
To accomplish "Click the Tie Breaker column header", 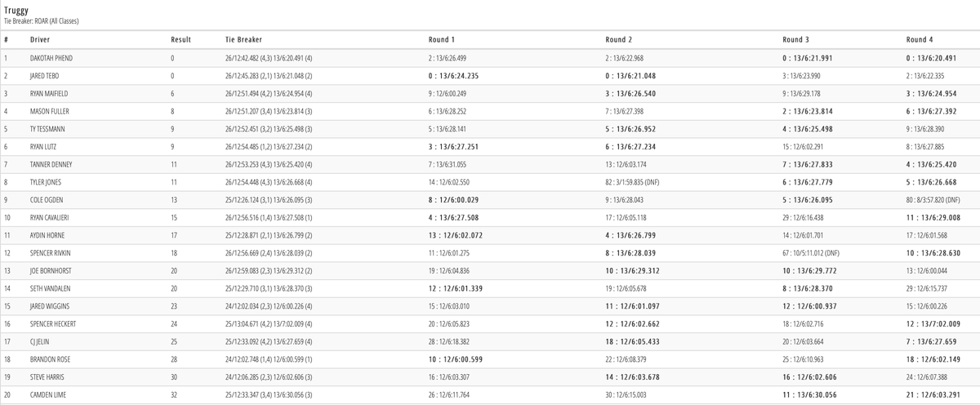I will click(x=243, y=39).
